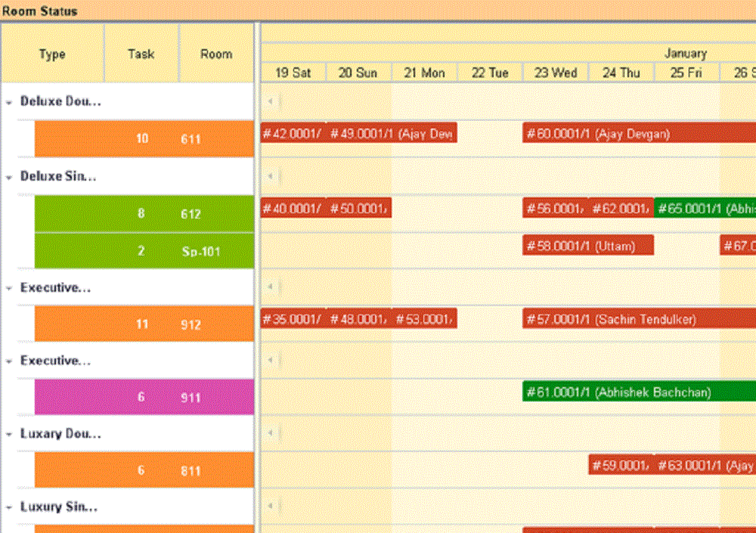Image resolution: width=756 pixels, height=533 pixels.
Task: Open booking #60.0001/1 Ajay Devgan
Action: [640, 133]
